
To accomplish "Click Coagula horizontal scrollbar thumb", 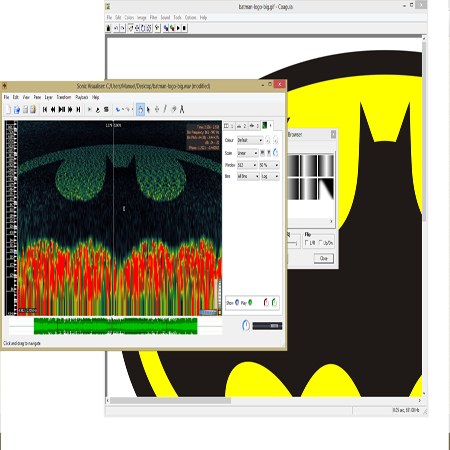I will click(x=170, y=400).
